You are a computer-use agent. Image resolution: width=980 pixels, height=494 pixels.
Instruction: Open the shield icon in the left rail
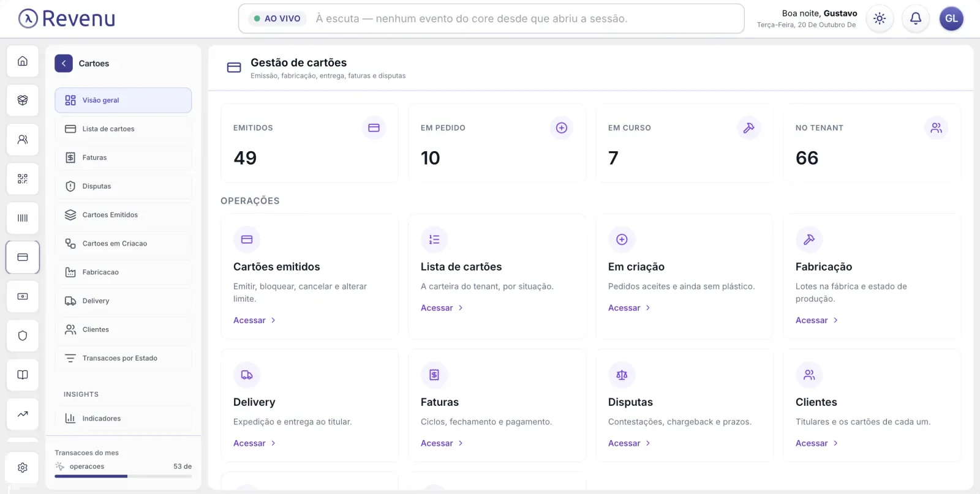(23, 335)
